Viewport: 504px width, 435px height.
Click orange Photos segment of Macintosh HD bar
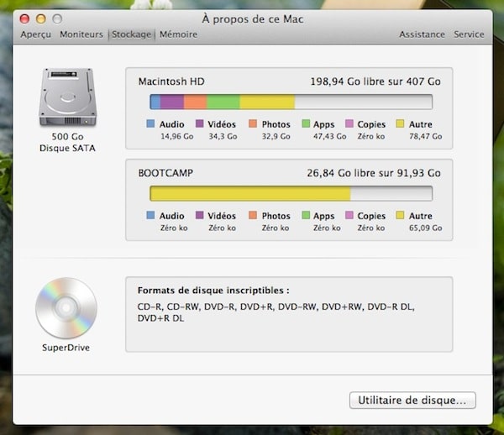(x=195, y=102)
